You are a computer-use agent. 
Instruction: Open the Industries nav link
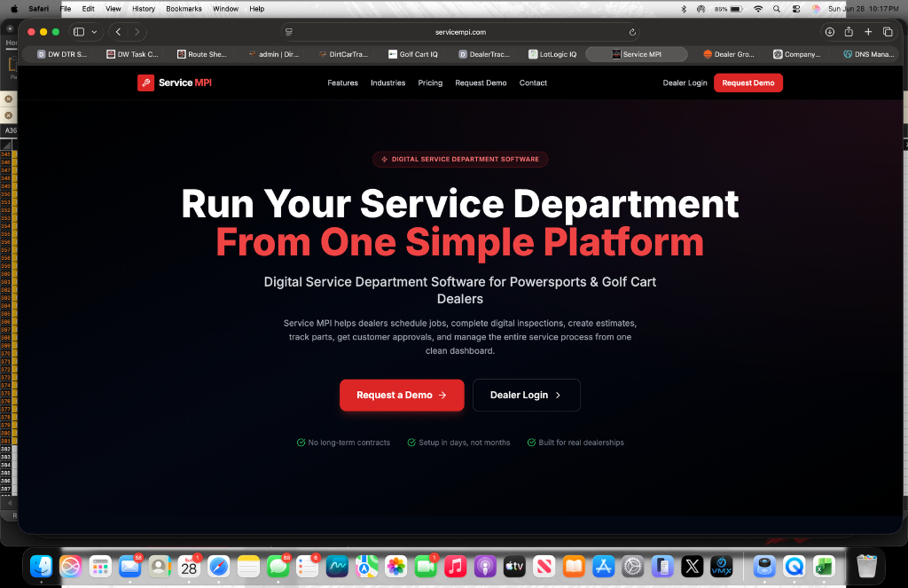pyautogui.click(x=388, y=82)
